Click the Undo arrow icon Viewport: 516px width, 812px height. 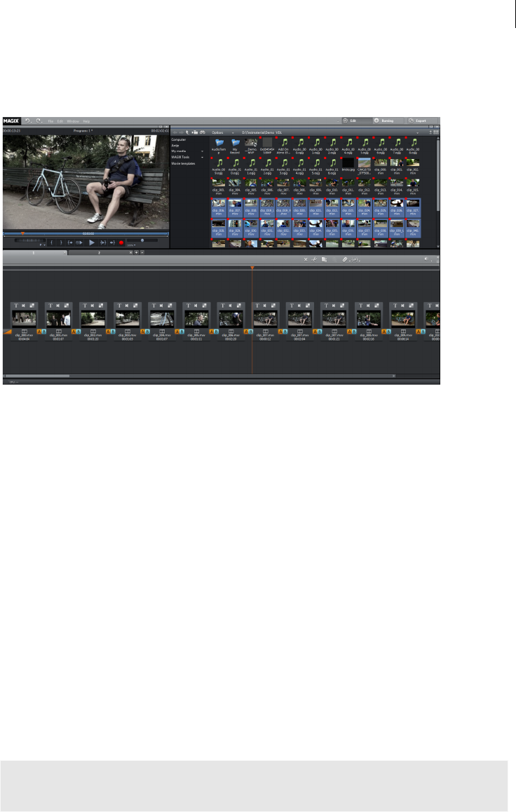pyautogui.click(x=27, y=121)
